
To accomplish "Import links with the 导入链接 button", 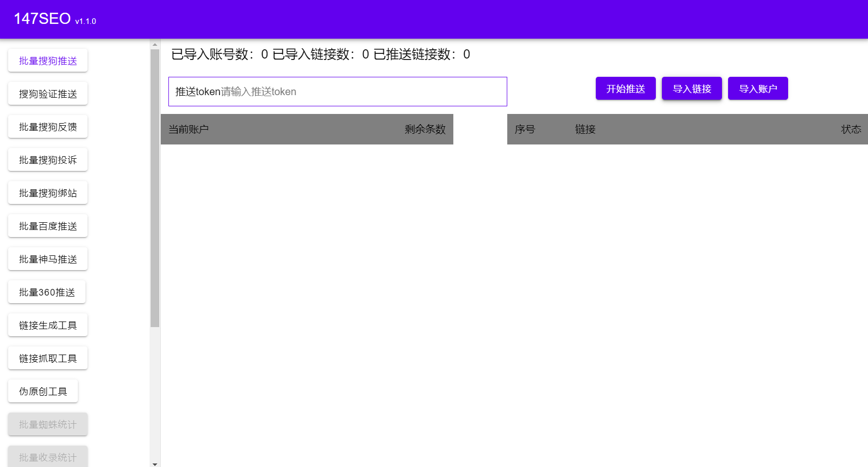I will point(692,89).
